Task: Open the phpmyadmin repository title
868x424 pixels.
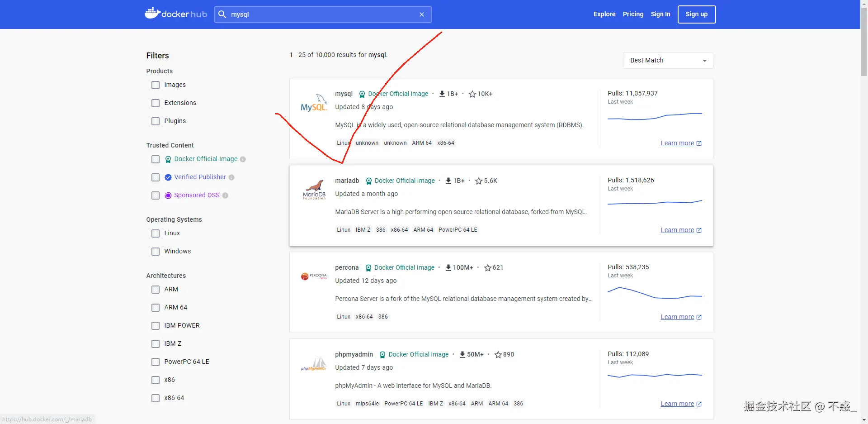Action: click(x=354, y=354)
